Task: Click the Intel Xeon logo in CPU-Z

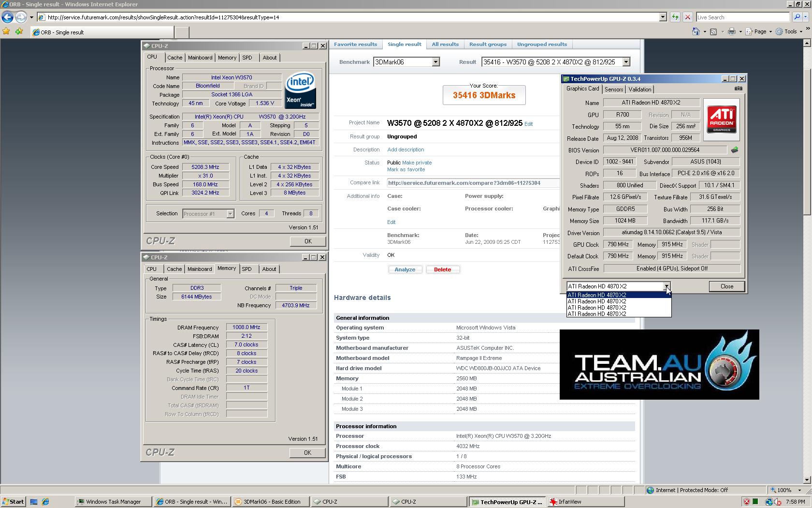Action: (300, 90)
